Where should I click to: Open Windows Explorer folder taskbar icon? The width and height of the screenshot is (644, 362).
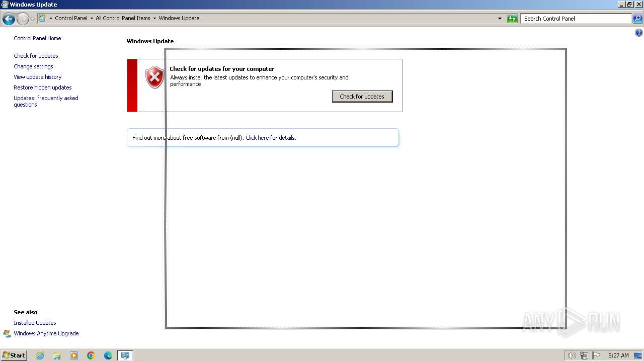[57, 355]
